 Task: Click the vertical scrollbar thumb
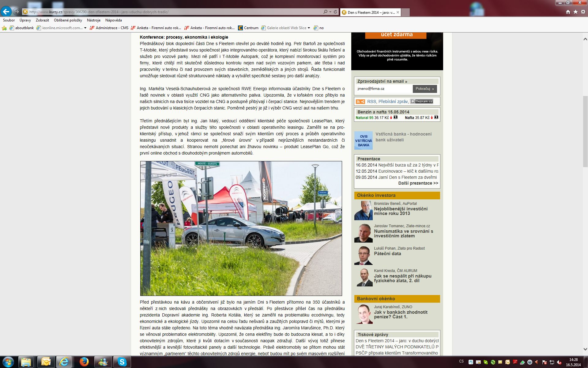[x=585, y=132]
